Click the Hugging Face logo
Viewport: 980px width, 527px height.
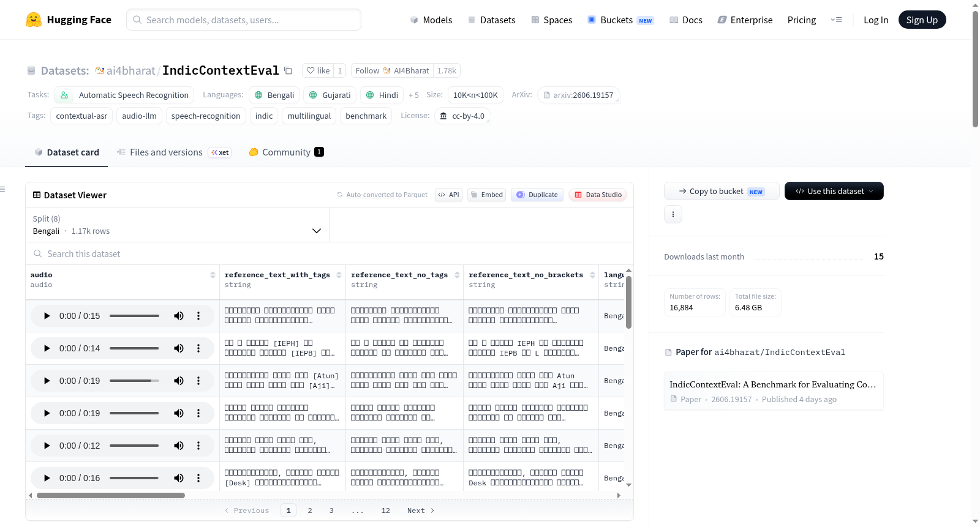coord(69,20)
